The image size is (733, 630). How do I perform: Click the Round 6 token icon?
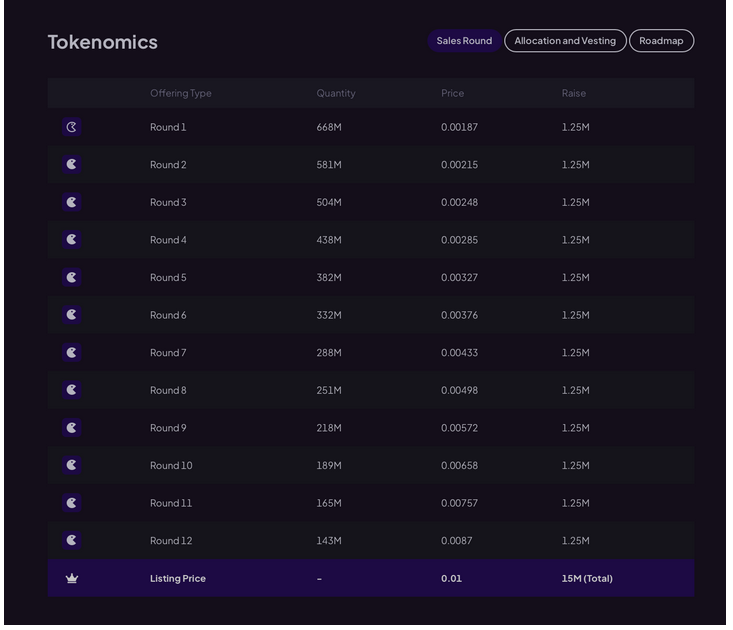(71, 315)
